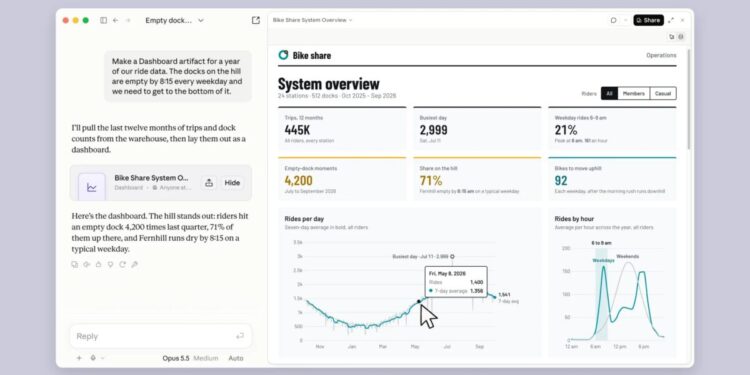The height and width of the screenshot is (375, 750).
Task: Click the Empty-dock moments 4,200 value
Action: pyautogui.click(x=298, y=180)
